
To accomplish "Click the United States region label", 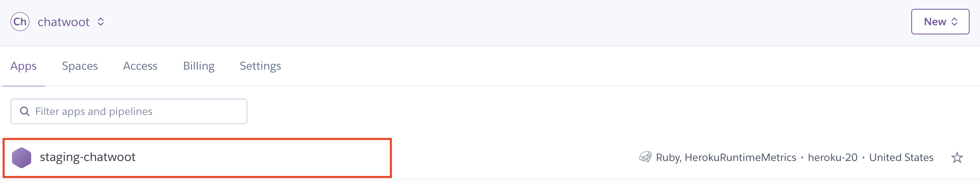I will pyautogui.click(x=901, y=157).
